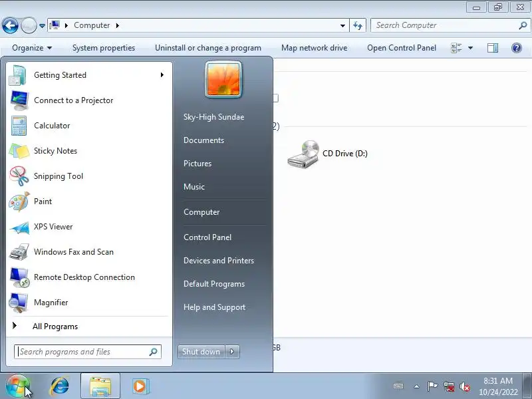Open Devices and Printers
Image resolution: width=532 pixels, height=399 pixels.
(219, 261)
